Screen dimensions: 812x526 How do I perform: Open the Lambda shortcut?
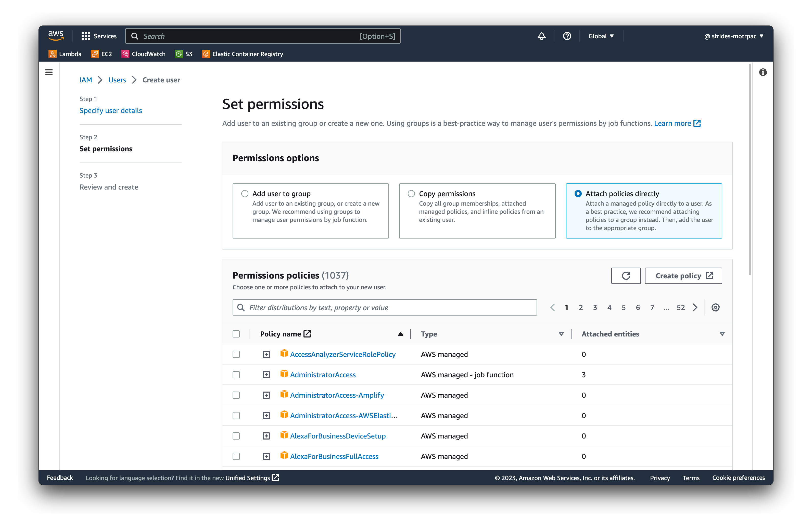[x=65, y=54]
